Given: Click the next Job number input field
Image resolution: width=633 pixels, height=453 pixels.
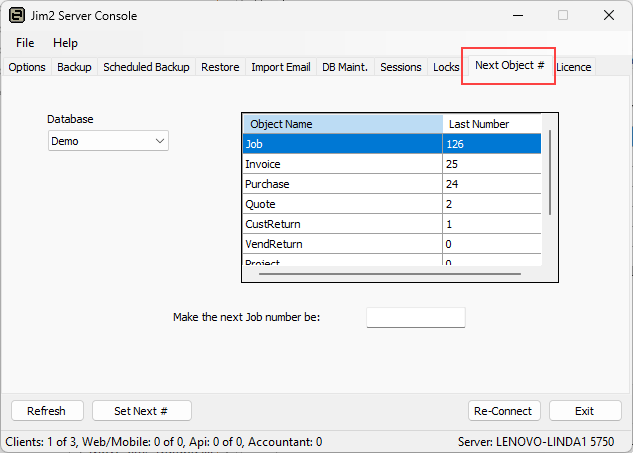Looking at the screenshot, I should pos(416,318).
